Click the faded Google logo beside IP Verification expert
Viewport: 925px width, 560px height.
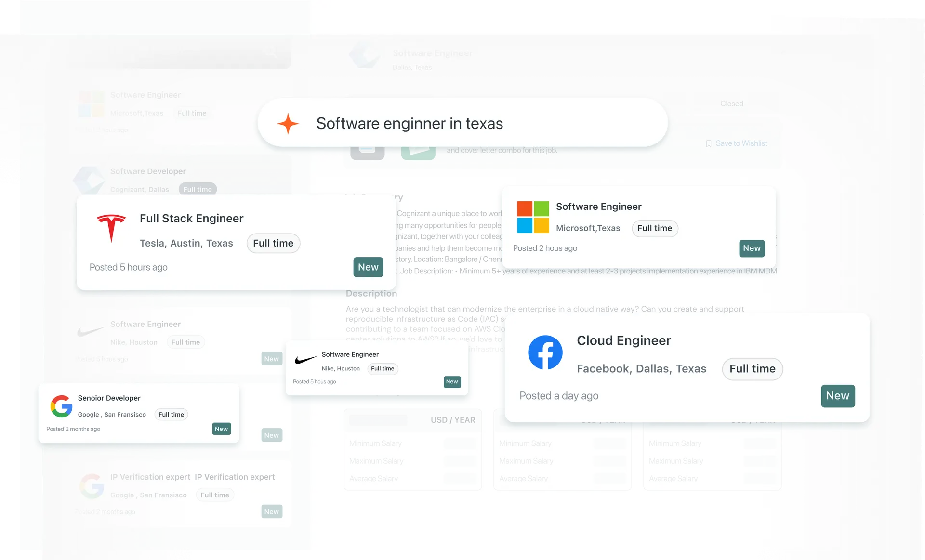click(92, 486)
